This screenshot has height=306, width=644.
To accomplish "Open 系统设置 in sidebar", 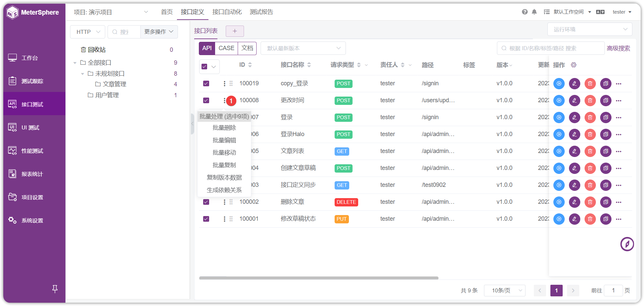I will [x=35, y=220].
